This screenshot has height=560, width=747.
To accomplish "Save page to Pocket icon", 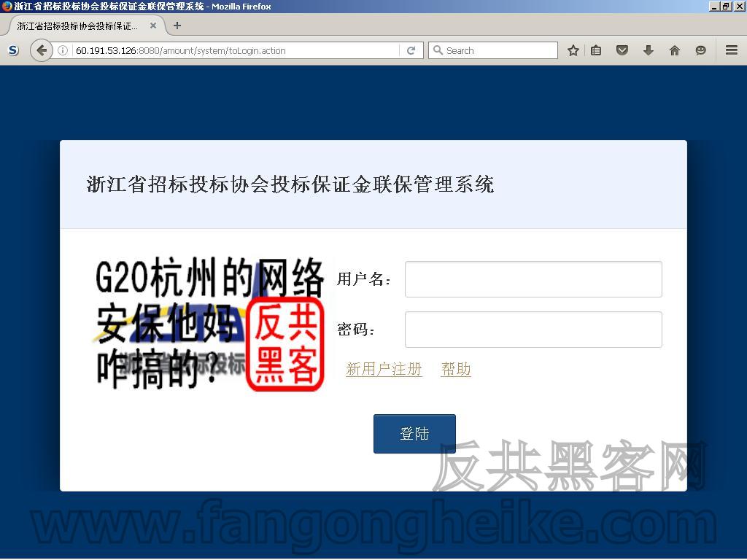I will coord(622,50).
